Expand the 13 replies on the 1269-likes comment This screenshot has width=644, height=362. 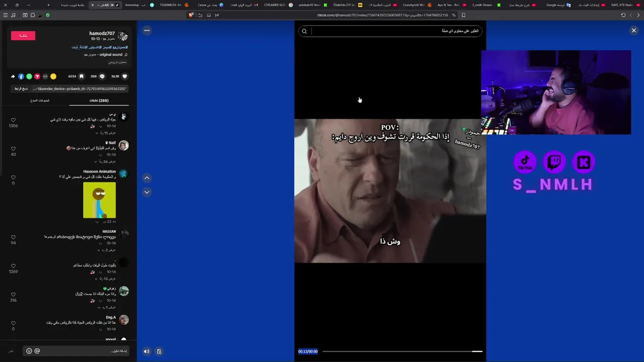pyautogui.click(x=106, y=279)
